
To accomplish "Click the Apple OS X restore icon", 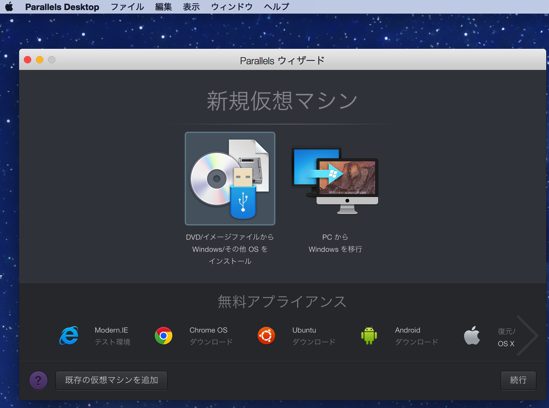I will point(472,336).
